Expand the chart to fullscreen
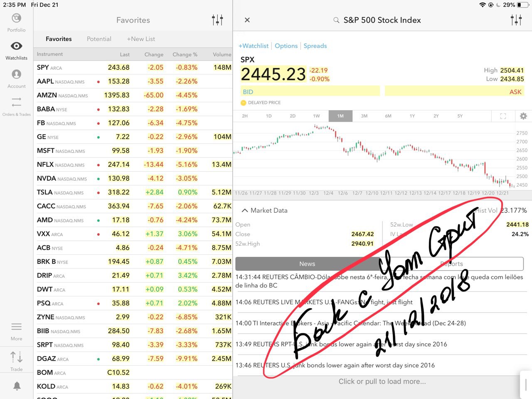Viewport: 532px width, 399px height. pyautogui.click(x=503, y=116)
